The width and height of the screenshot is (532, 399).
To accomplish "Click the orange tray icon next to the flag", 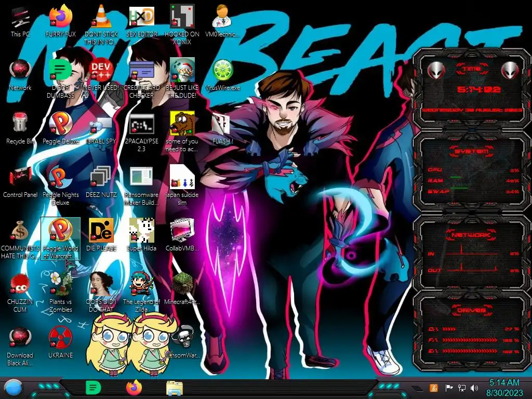I will (x=433, y=388).
